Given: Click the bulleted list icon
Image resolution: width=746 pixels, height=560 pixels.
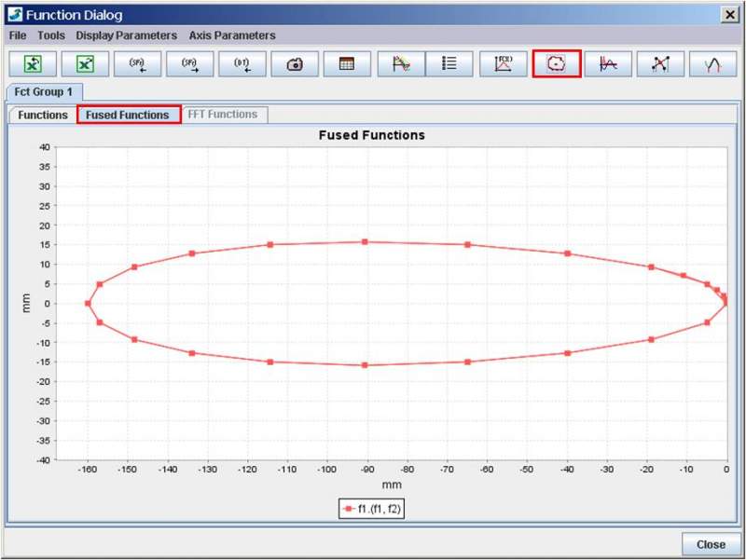Looking at the screenshot, I should (449, 63).
